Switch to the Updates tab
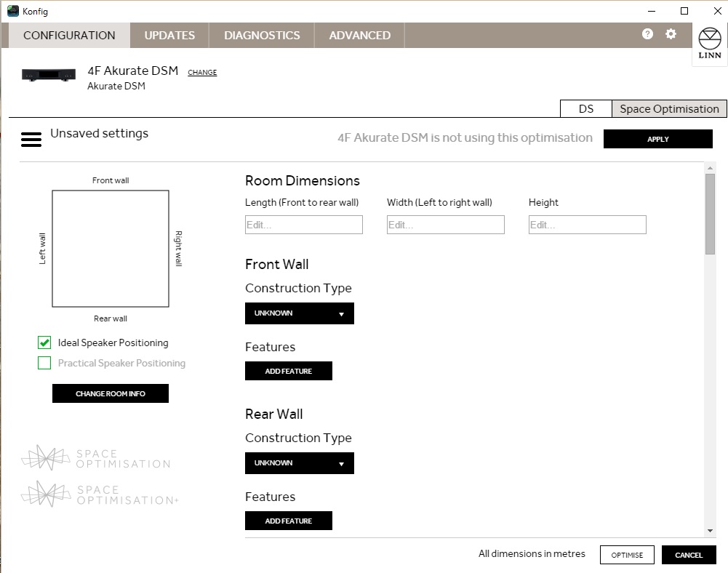 (x=169, y=36)
